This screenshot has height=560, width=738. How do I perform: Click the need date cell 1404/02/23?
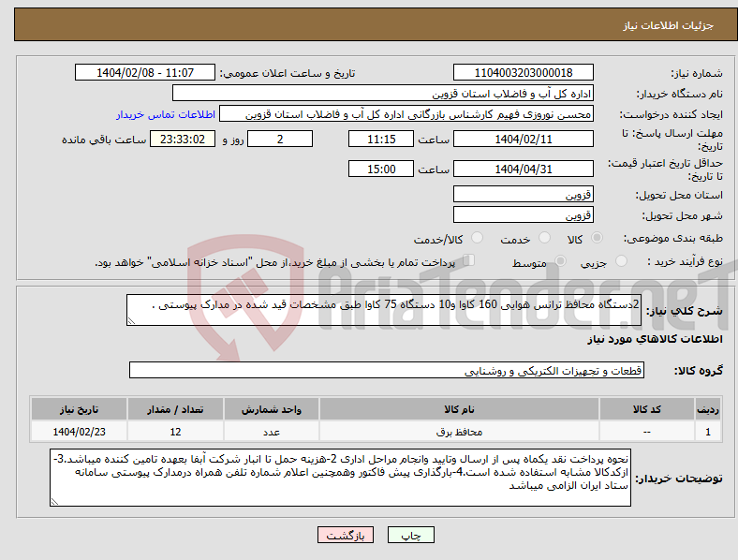79,432
